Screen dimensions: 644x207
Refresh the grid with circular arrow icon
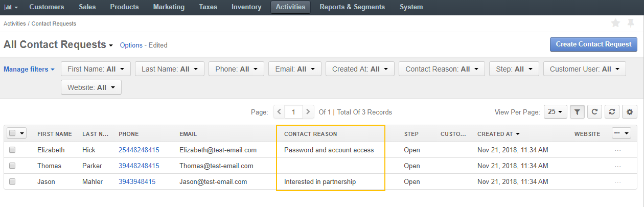[594, 111]
